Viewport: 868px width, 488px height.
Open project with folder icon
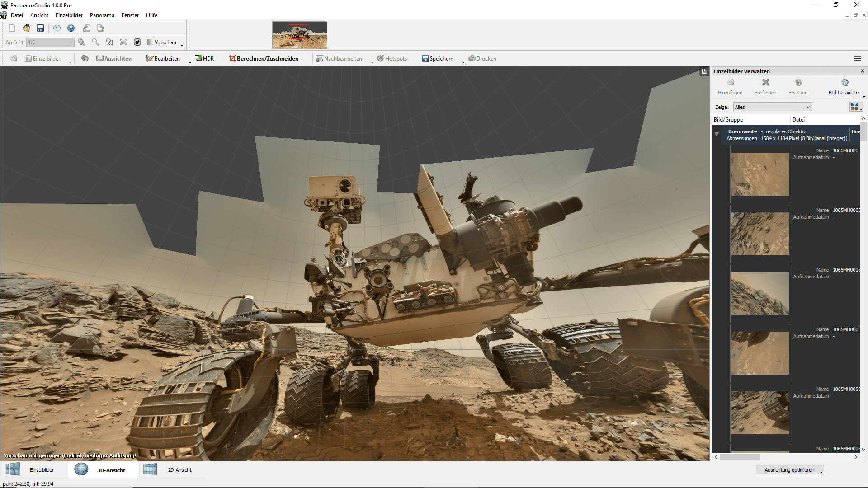point(26,28)
